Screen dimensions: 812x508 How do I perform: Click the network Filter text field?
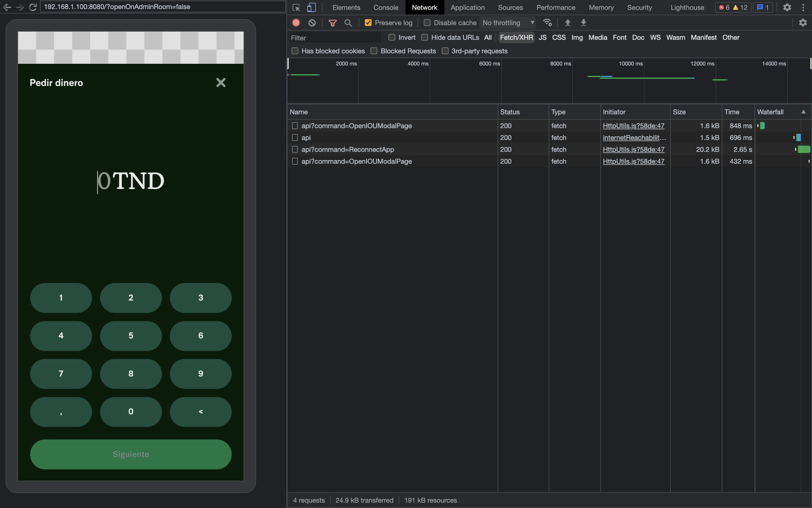click(x=335, y=38)
